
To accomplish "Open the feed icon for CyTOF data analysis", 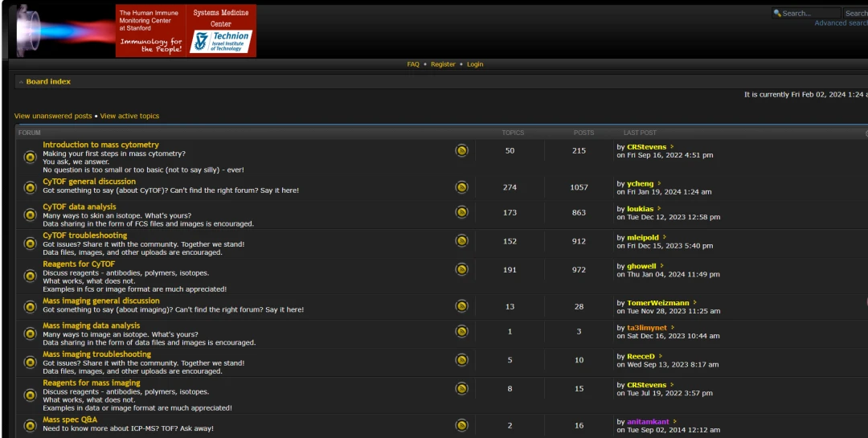I will [x=461, y=212].
